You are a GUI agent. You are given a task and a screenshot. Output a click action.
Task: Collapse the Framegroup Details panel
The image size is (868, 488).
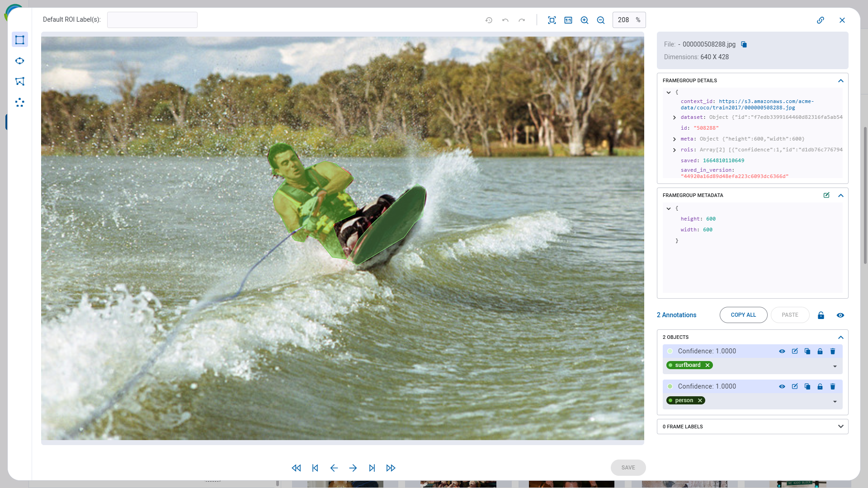coord(840,80)
